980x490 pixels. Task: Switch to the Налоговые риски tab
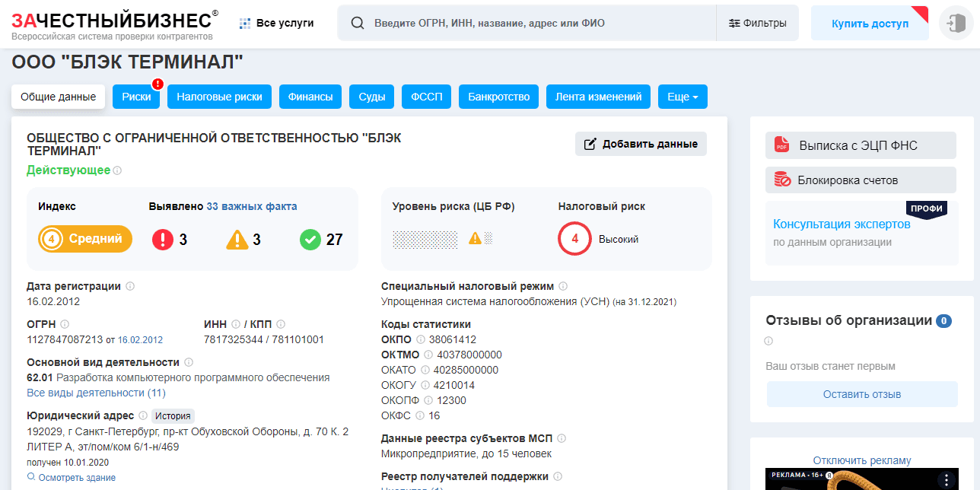coord(219,97)
